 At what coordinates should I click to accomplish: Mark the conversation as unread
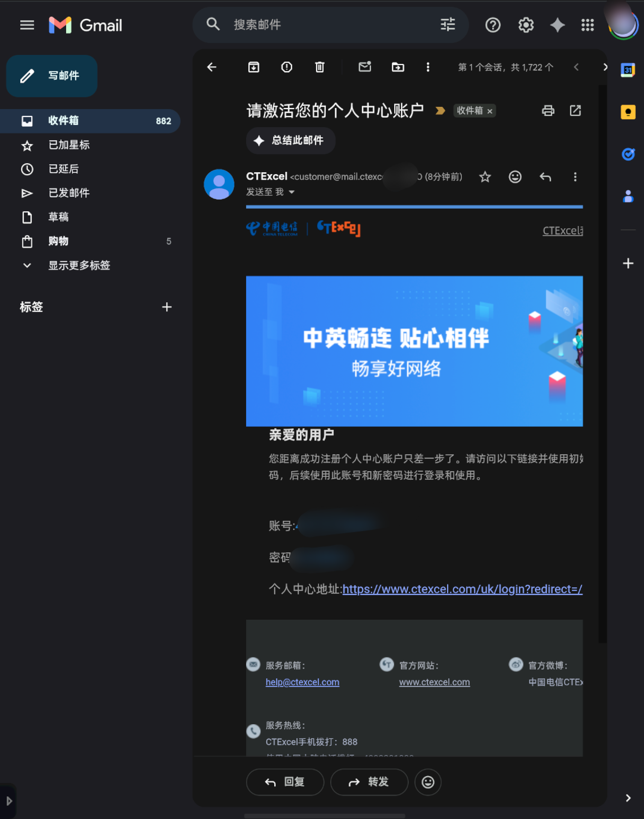tap(364, 67)
